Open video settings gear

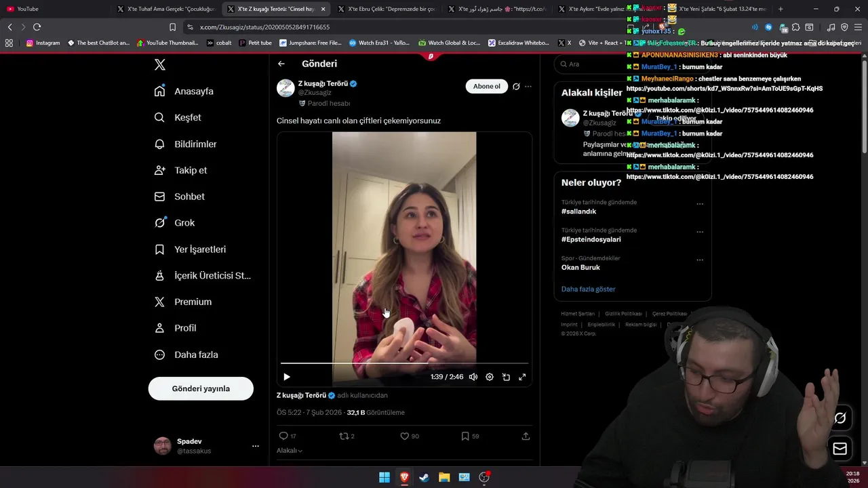tap(490, 377)
